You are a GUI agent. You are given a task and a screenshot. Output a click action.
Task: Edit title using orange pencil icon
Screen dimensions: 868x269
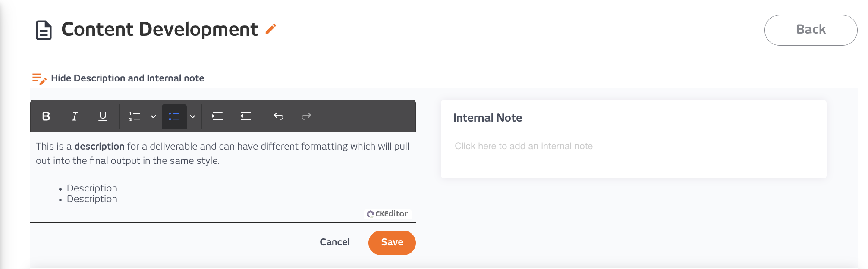270,29
